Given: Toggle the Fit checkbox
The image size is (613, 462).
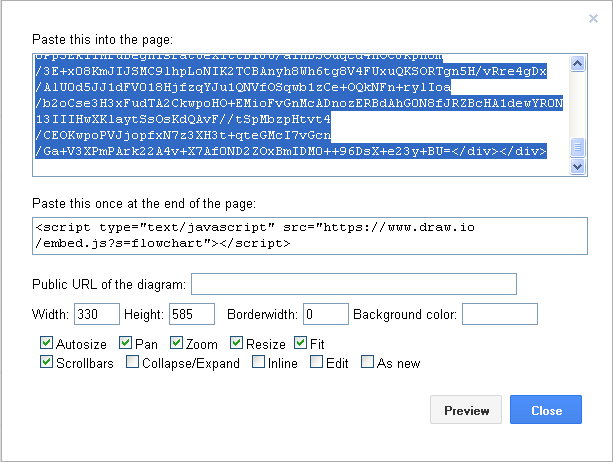Looking at the screenshot, I should (x=301, y=343).
